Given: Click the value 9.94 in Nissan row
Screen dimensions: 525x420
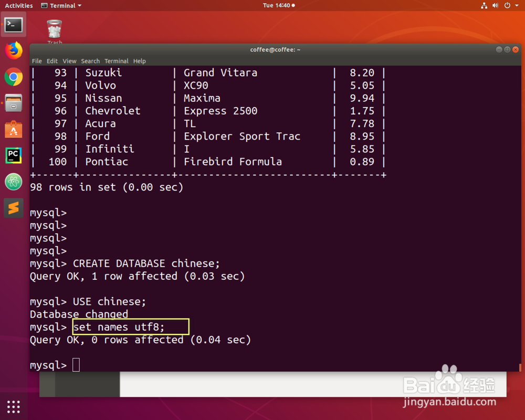Looking at the screenshot, I should coord(362,98).
